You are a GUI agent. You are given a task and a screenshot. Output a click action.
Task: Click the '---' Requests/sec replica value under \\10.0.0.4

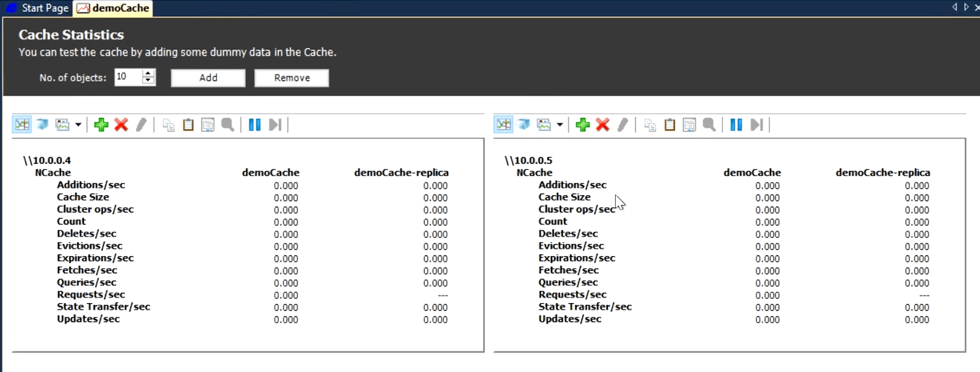pyautogui.click(x=442, y=295)
